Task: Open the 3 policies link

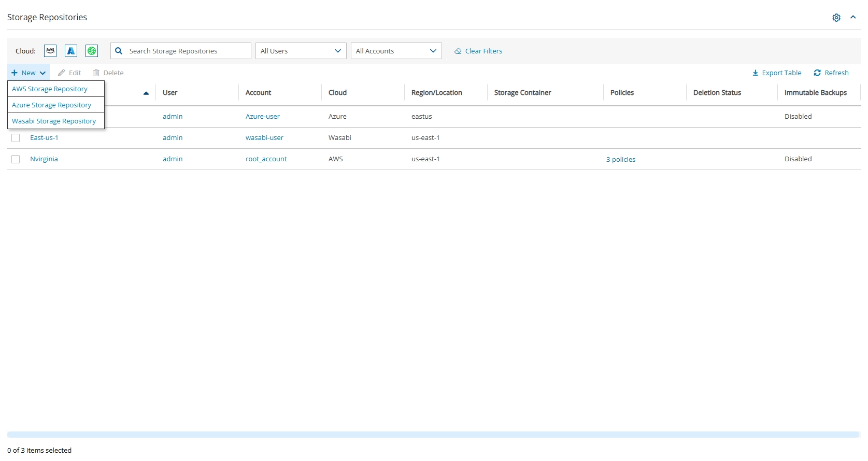Action: pyautogui.click(x=620, y=160)
